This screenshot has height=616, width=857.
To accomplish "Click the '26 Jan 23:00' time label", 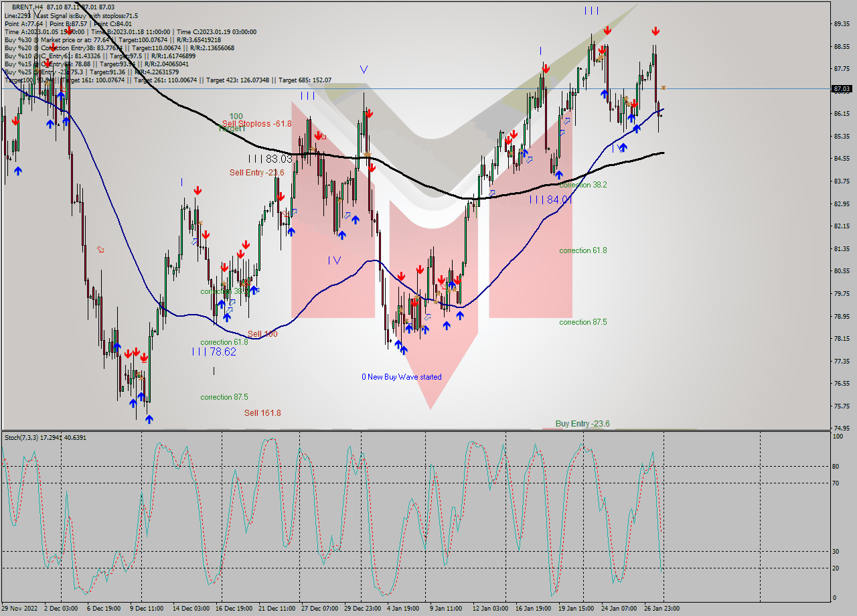I will 662,609.
